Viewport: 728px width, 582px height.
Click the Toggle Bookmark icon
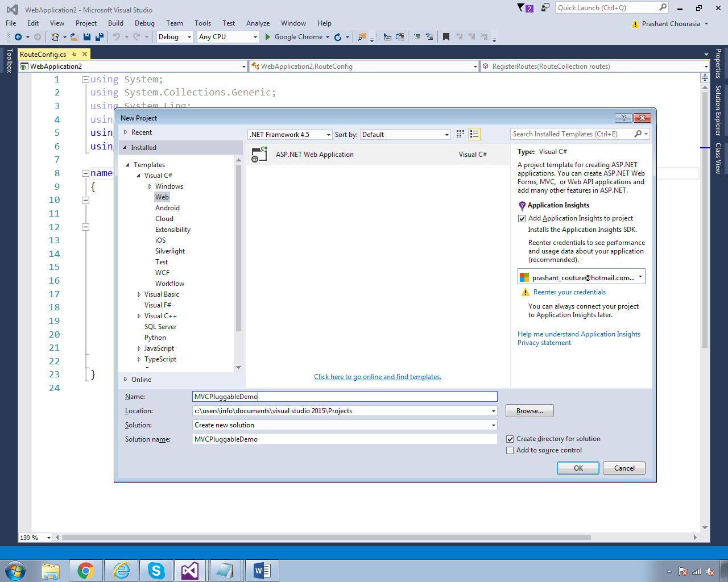(446, 37)
